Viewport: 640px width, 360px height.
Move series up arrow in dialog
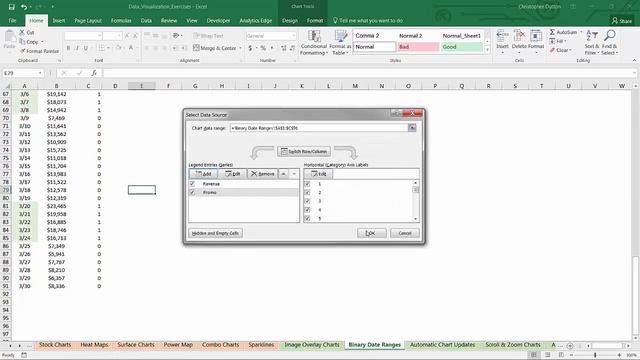(283, 174)
